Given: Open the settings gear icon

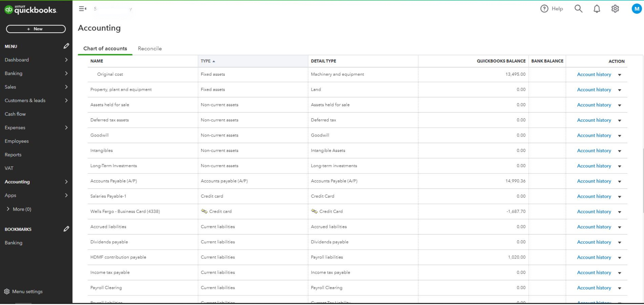Looking at the screenshot, I should tap(615, 9).
